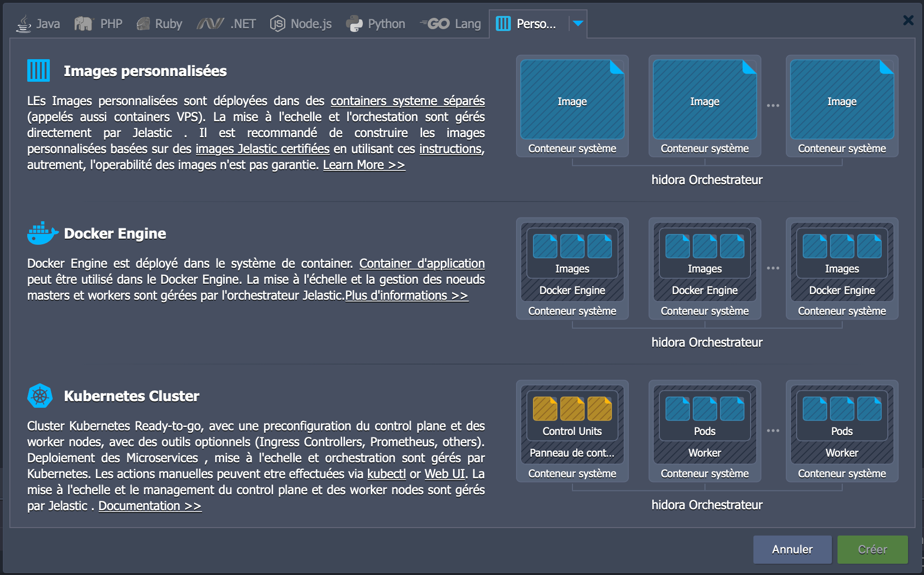Open Container d'application link
The height and width of the screenshot is (575, 924).
coord(422,264)
